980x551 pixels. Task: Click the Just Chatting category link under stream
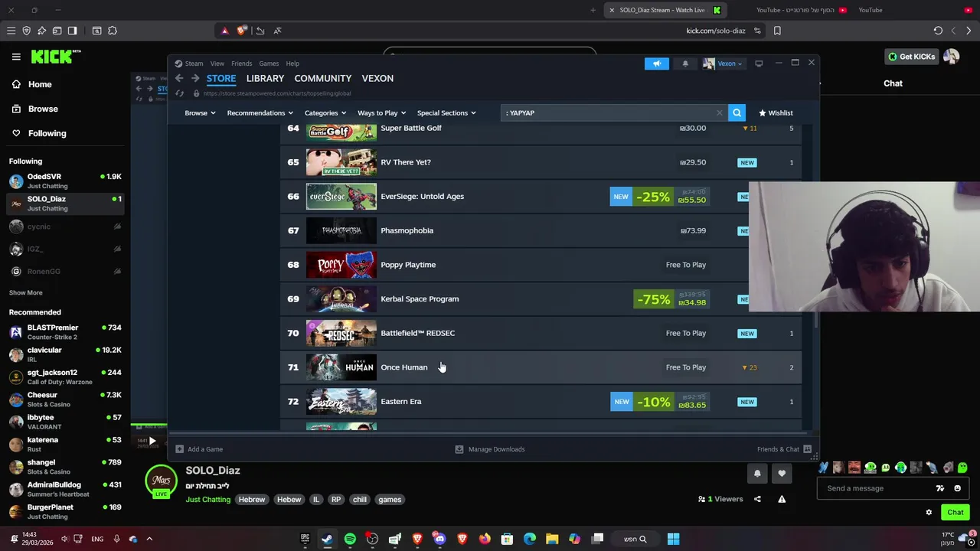pyautogui.click(x=207, y=500)
